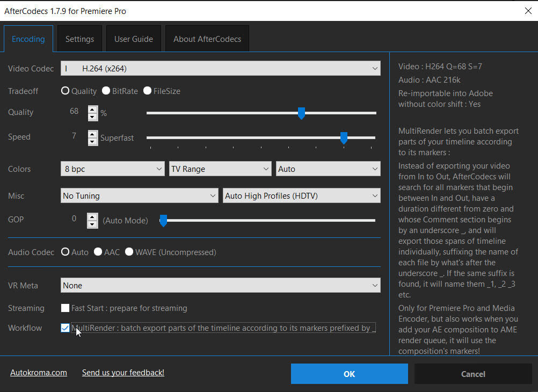
Task: Select the FileSize tradeoff option
Action: click(148, 91)
